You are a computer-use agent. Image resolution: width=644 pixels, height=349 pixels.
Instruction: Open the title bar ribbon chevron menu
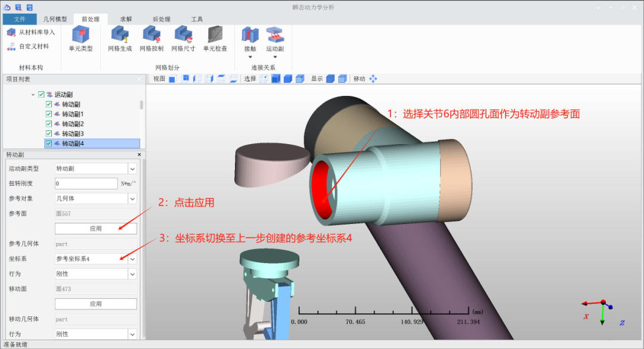click(x=598, y=7)
